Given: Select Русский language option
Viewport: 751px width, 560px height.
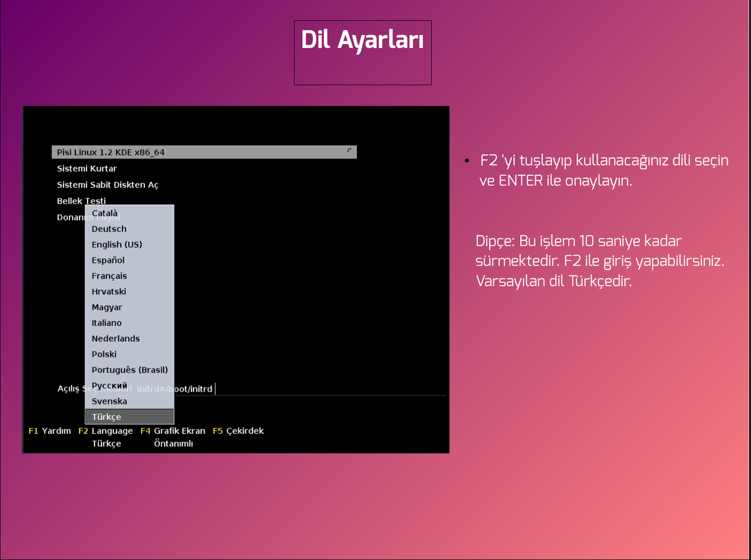Looking at the screenshot, I should (129, 385).
